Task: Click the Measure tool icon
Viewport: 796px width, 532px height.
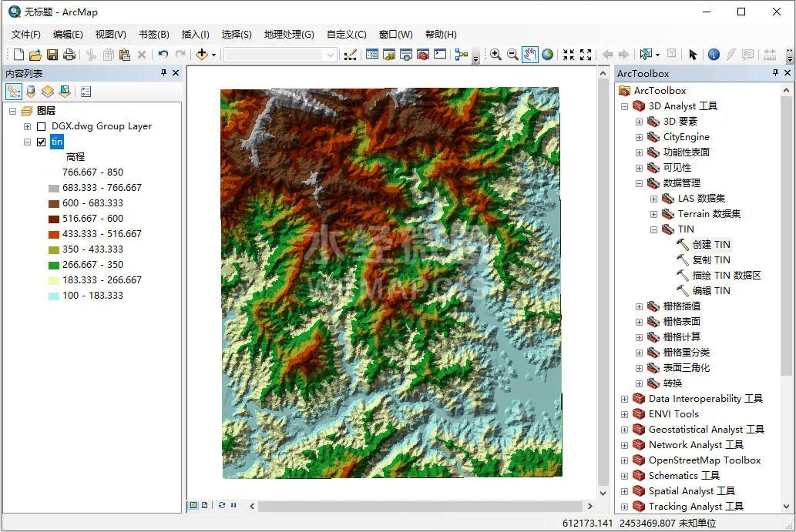Action: pos(770,54)
